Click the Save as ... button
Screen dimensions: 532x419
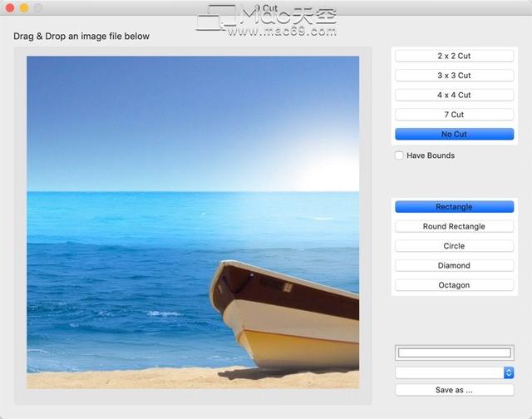[454, 390]
